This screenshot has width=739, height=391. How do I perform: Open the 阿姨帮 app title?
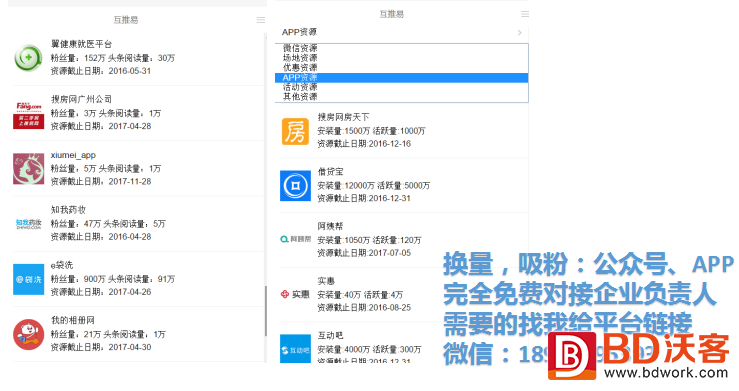click(x=330, y=227)
